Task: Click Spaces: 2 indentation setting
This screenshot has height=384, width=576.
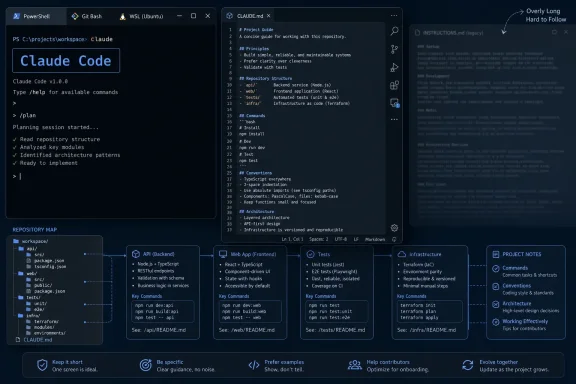Action: click(318, 239)
